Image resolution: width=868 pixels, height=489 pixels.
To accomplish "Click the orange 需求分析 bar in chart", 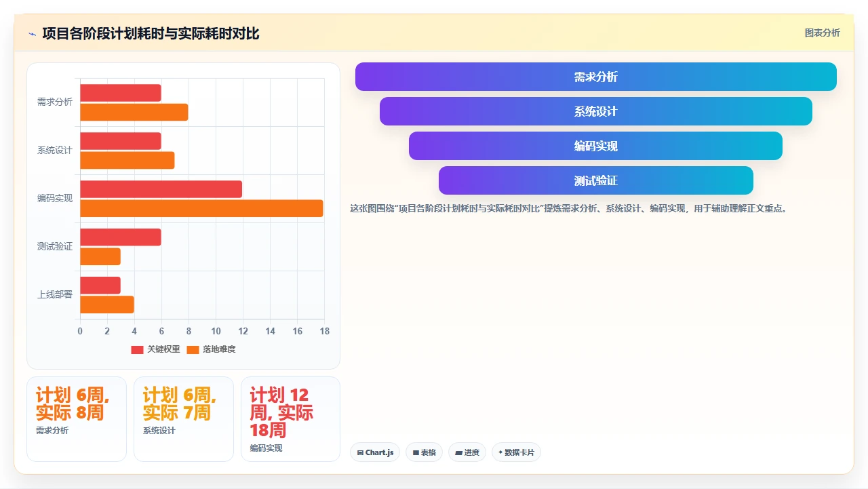I will (134, 112).
